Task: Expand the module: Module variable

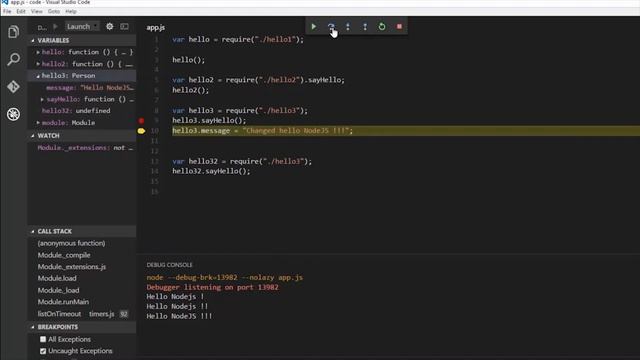Action: [x=38, y=122]
